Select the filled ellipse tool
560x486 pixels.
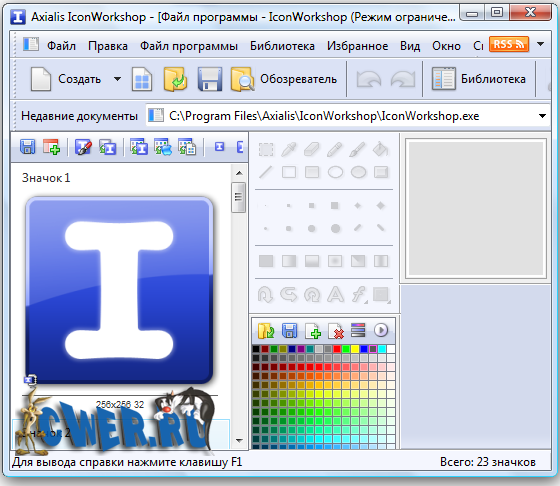pos(358,172)
